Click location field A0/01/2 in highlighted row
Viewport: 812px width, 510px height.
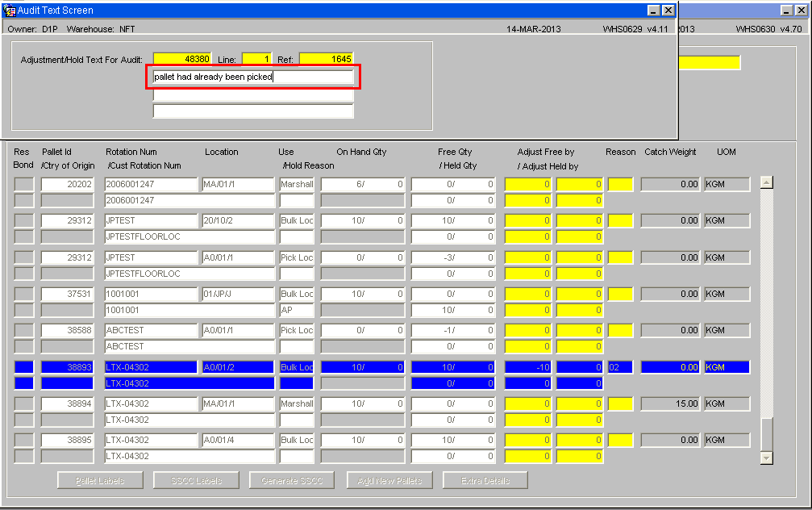[238, 367]
